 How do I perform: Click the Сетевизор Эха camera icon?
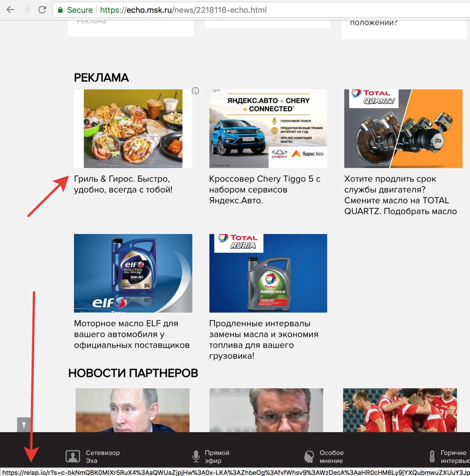(x=73, y=456)
